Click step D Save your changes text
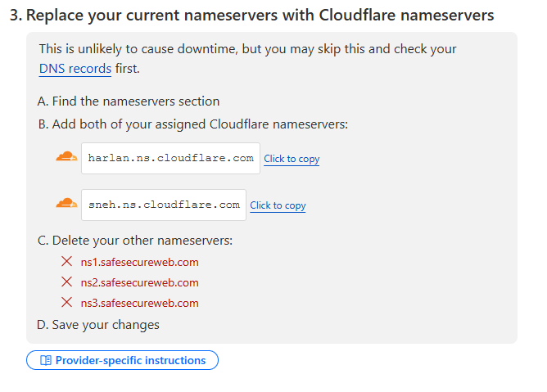 pyautogui.click(x=98, y=325)
